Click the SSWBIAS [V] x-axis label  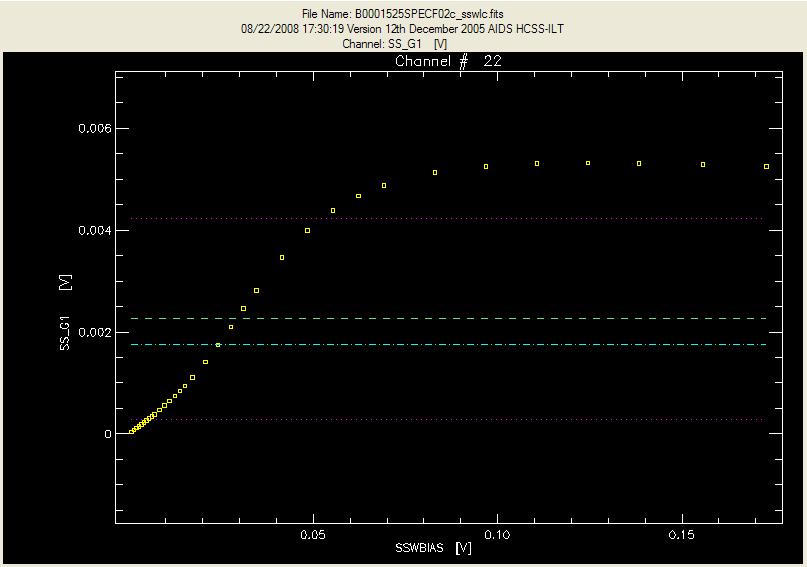tap(433, 549)
